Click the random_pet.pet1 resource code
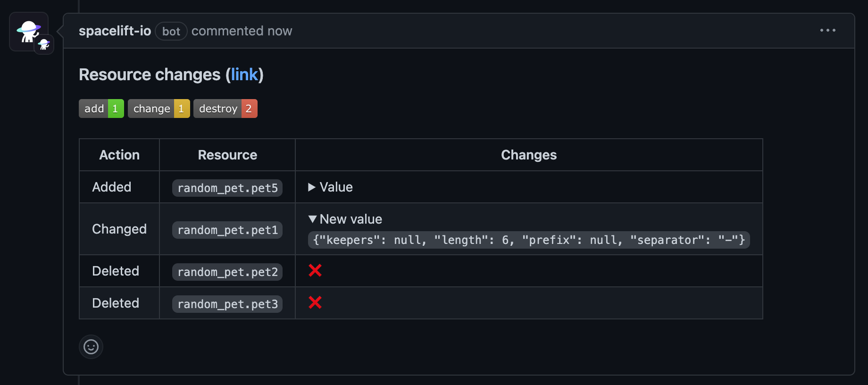The image size is (868, 385). click(227, 230)
